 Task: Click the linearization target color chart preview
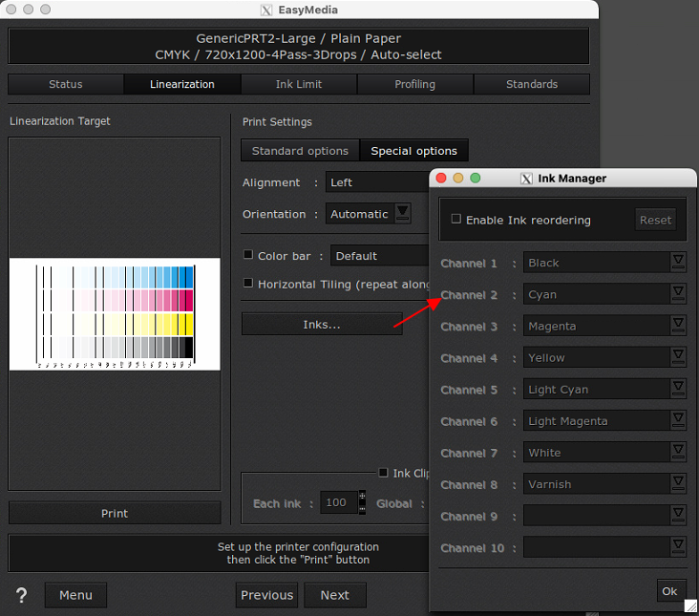pos(115,314)
